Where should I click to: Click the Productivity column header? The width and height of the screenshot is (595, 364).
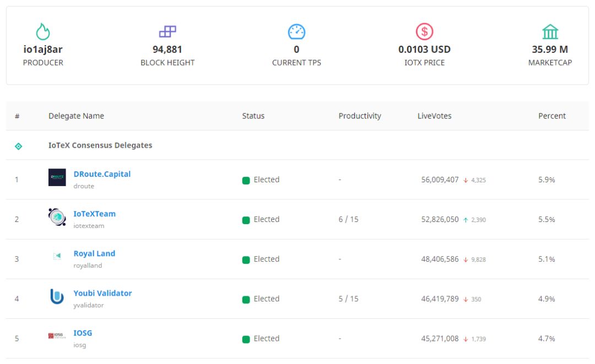[360, 116]
